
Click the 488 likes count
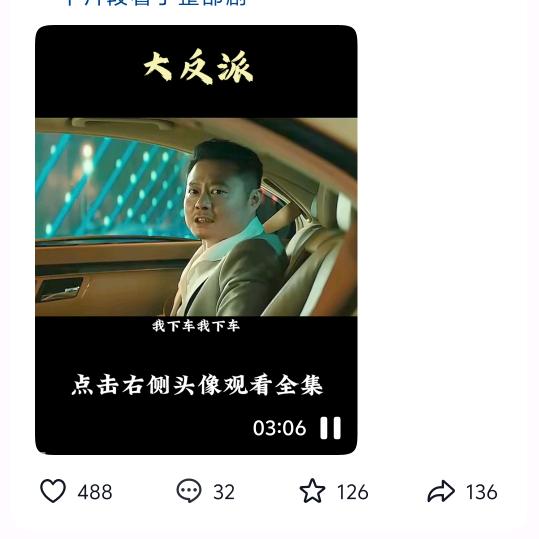95,492
